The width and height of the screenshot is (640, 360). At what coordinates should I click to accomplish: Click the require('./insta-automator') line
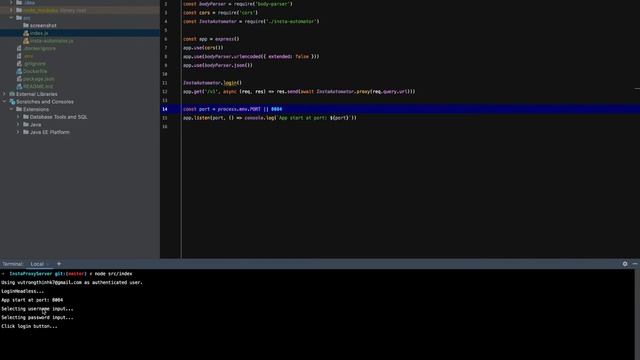251,22
